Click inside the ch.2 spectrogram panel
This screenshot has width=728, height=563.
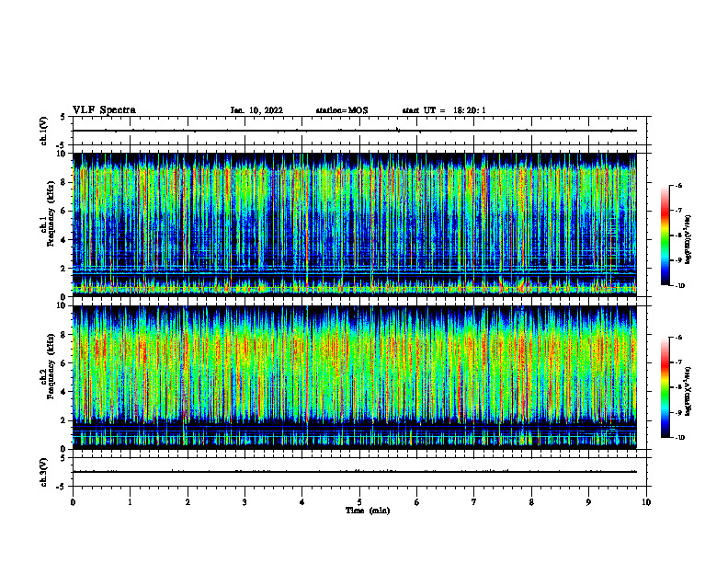(355, 377)
